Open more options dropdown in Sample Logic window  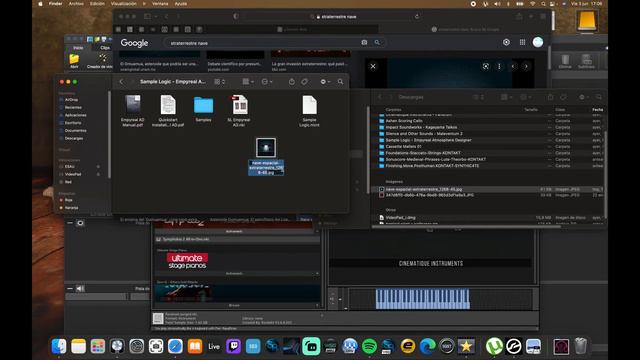pyautogui.click(x=325, y=82)
